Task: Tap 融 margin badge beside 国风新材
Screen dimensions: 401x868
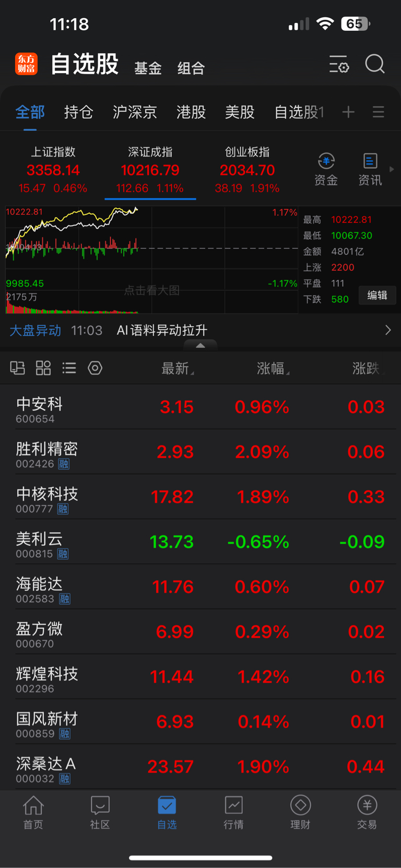Action: point(64,733)
